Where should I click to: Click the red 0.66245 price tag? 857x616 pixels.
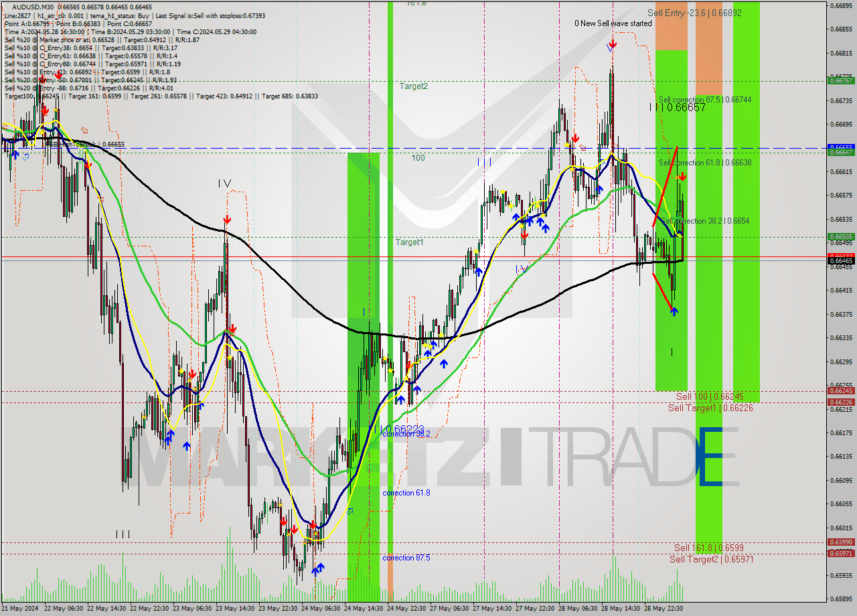tap(841, 390)
